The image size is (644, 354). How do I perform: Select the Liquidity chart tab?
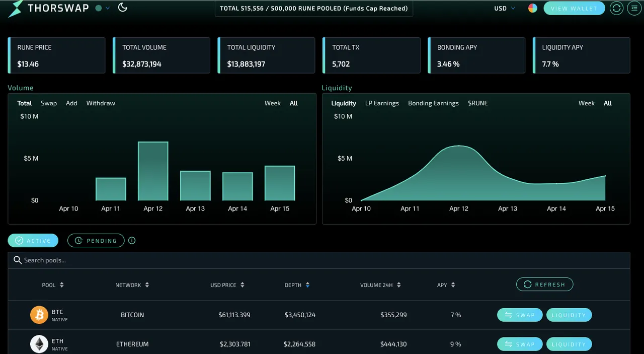coord(344,103)
